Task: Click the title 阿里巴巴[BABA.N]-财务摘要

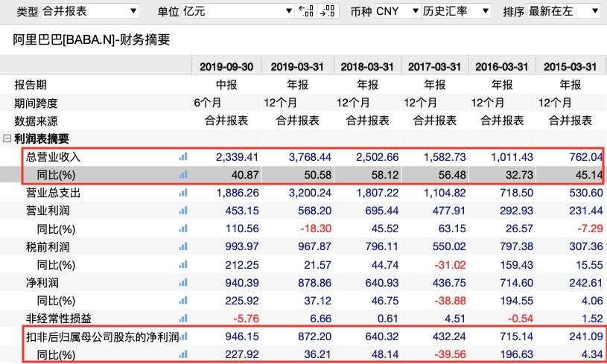Action: tap(92, 40)
